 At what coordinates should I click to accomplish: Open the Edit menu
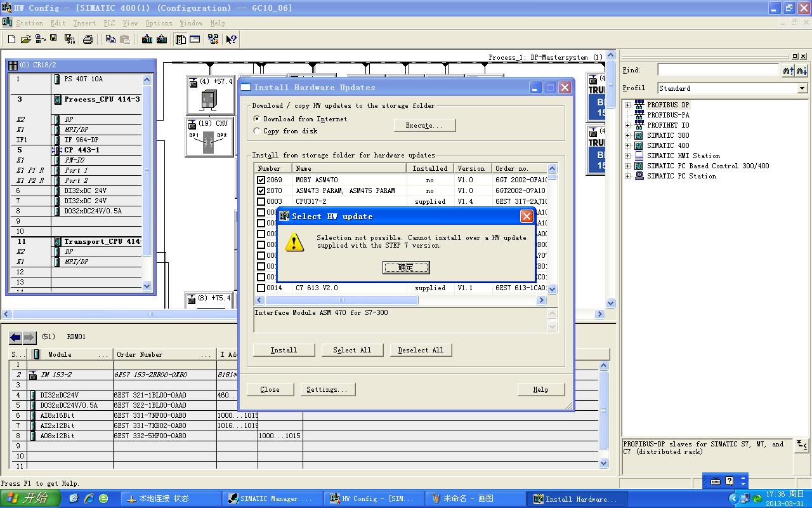[x=58, y=23]
